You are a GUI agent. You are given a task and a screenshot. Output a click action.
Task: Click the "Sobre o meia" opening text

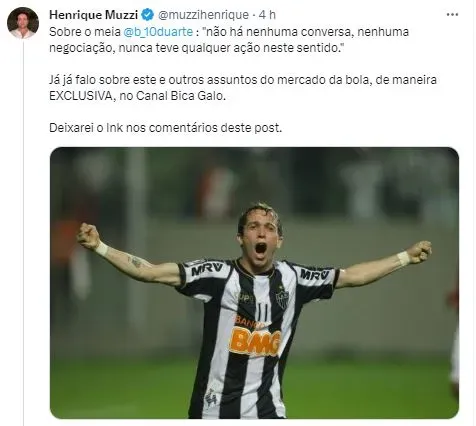[x=85, y=32]
